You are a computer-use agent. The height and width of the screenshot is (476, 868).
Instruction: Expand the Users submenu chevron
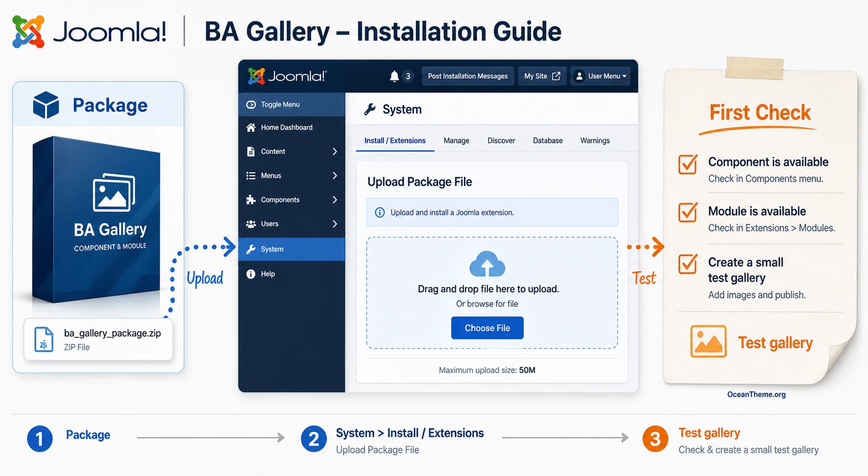[x=335, y=224]
